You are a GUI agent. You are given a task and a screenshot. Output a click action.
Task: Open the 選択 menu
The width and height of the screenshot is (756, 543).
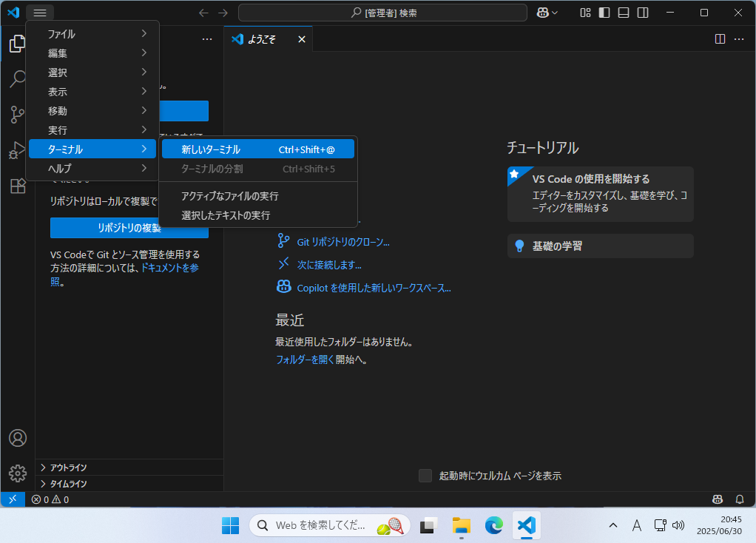pyautogui.click(x=92, y=72)
